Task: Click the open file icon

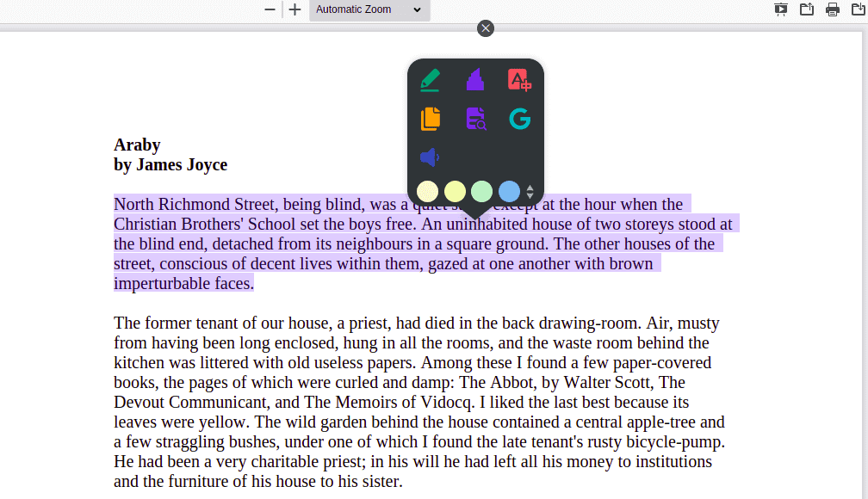Action: point(807,9)
